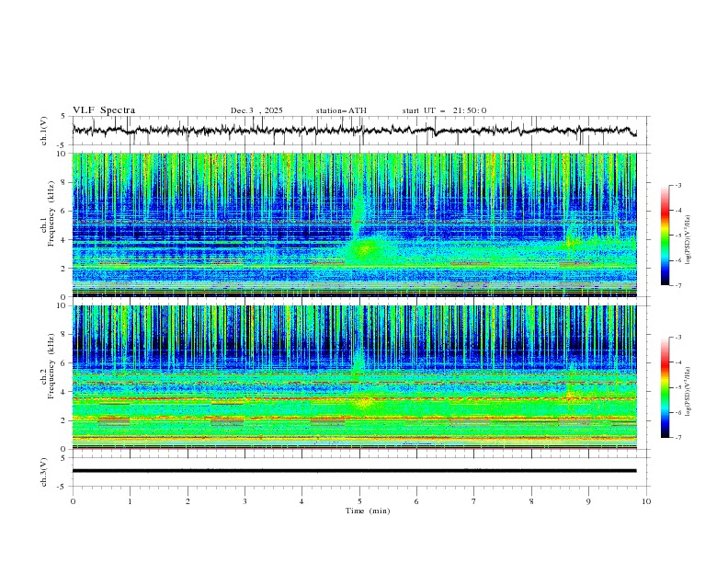728x563 pixels.
Task: Click the 'station=ATH' label
Action: (341, 110)
